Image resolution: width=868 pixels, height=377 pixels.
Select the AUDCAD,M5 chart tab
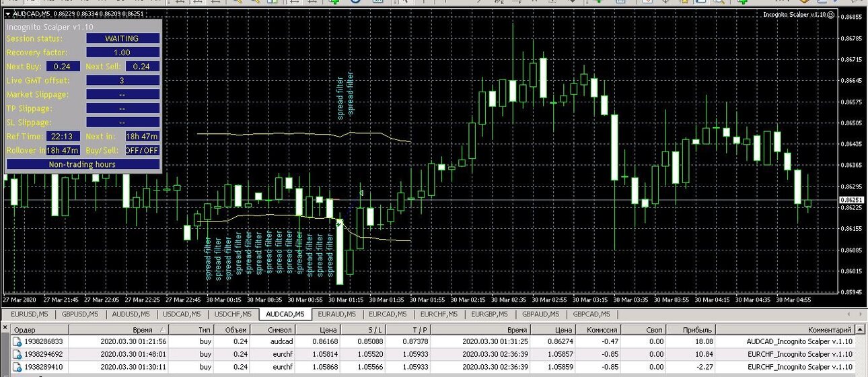pos(285,314)
